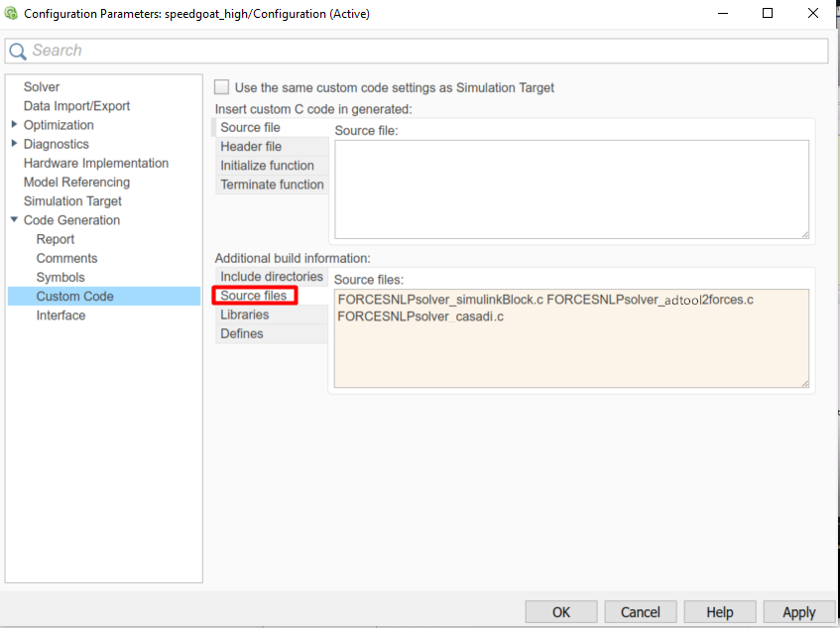
Task: Open Help for configuration parameters
Action: tap(721, 612)
